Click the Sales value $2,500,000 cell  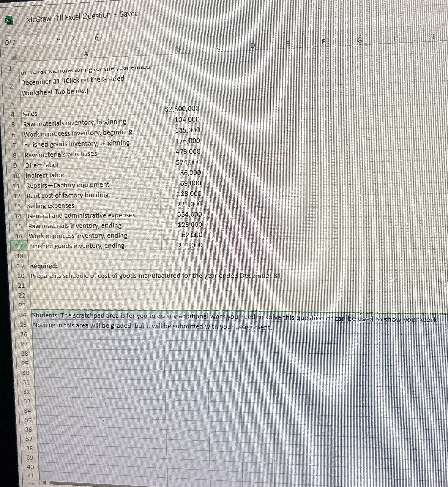tap(182, 109)
